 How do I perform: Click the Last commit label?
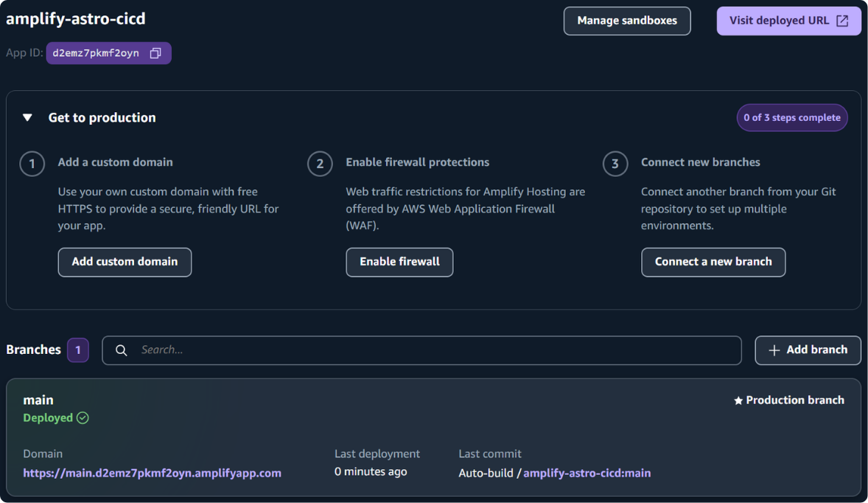pos(490,454)
